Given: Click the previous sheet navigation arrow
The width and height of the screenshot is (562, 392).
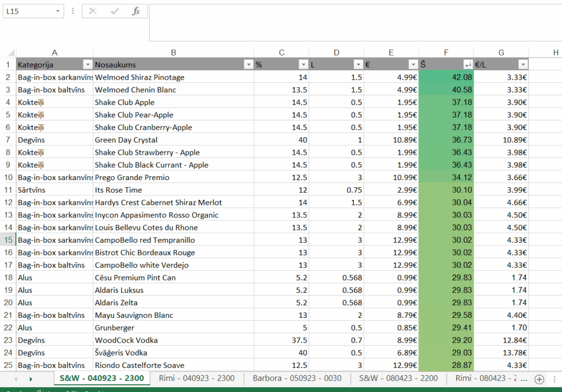Looking at the screenshot, I should click(16, 379).
